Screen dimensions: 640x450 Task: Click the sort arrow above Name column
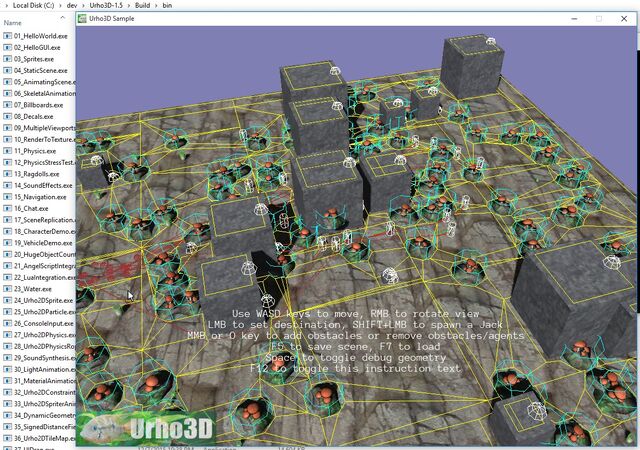62,18
